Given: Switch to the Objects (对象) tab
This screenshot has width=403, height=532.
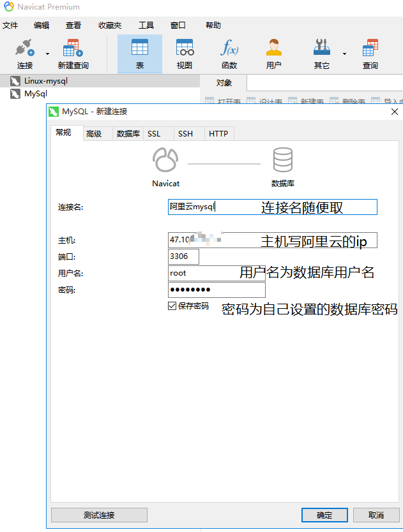Looking at the screenshot, I should coord(224,83).
